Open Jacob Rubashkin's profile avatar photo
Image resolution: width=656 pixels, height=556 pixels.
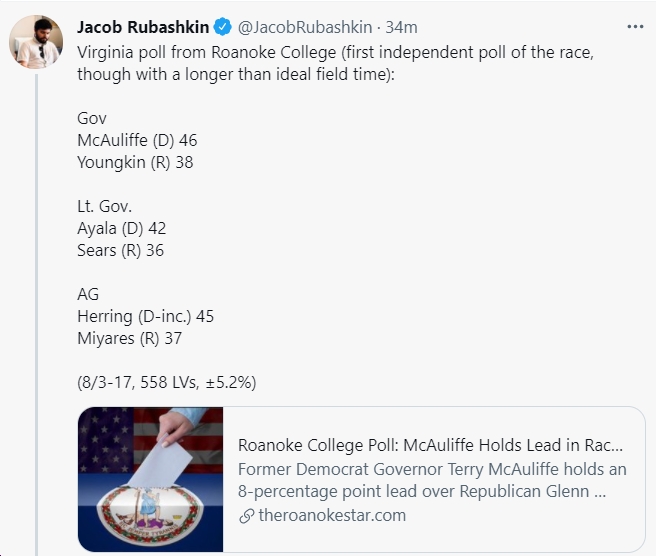tap(36, 42)
